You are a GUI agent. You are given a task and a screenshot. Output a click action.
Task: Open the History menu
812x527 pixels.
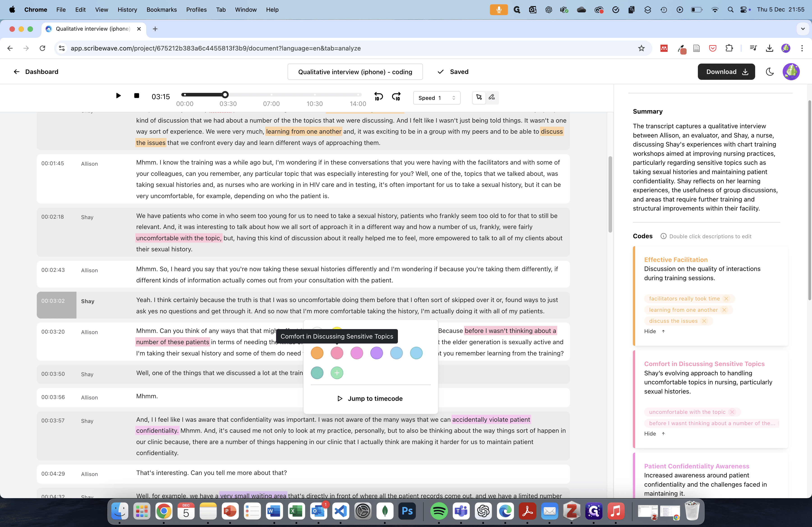tap(127, 9)
